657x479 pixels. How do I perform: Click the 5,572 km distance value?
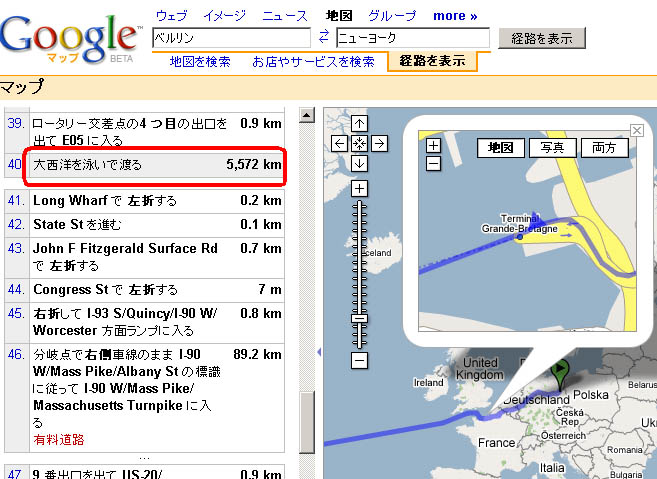pos(254,164)
